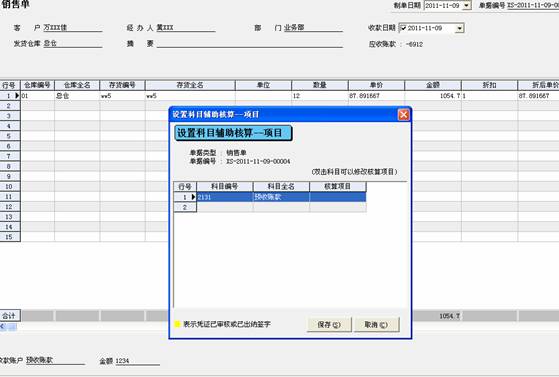Click the 摘要 input field
Screen dimensions: 559x377
click(250, 43)
